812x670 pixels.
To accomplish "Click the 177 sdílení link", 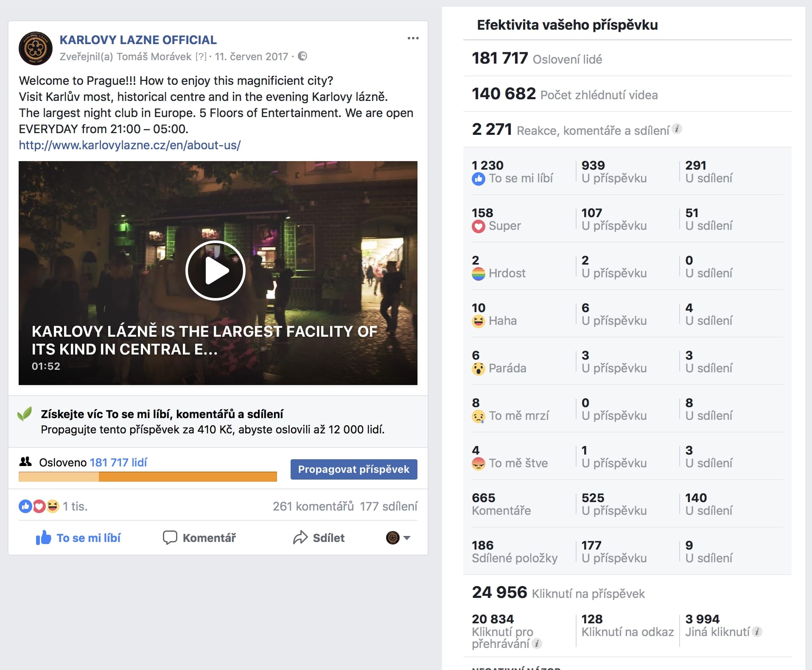I will click(x=389, y=506).
